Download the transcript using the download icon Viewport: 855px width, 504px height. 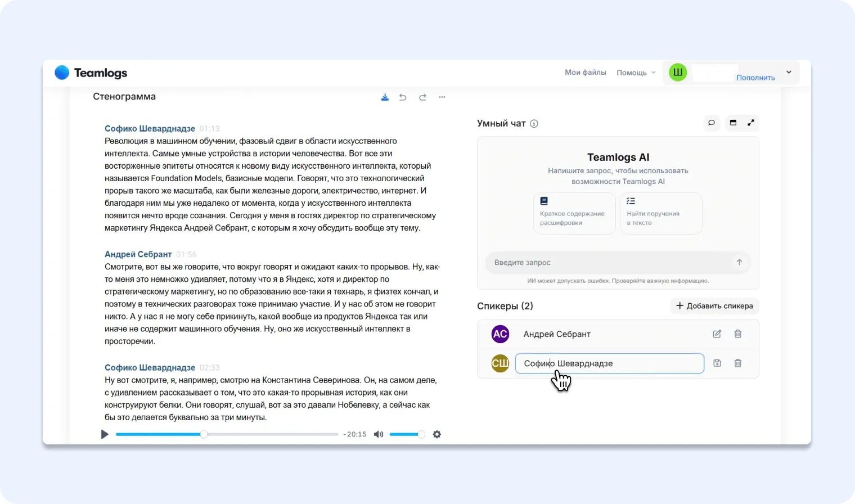click(385, 97)
